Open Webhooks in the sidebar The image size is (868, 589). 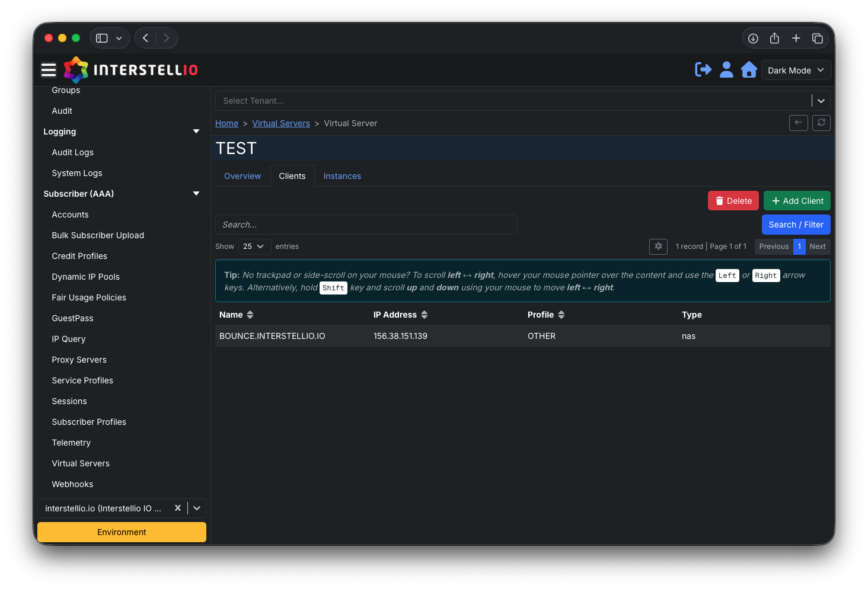click(72, 484)
